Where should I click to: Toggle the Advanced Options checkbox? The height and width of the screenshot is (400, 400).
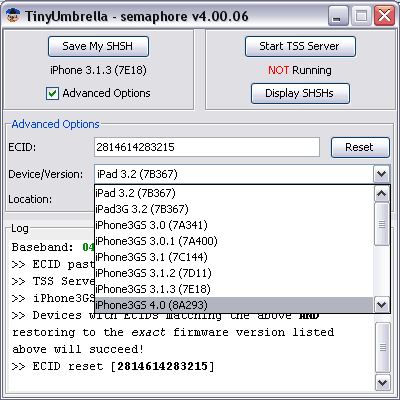52,94
